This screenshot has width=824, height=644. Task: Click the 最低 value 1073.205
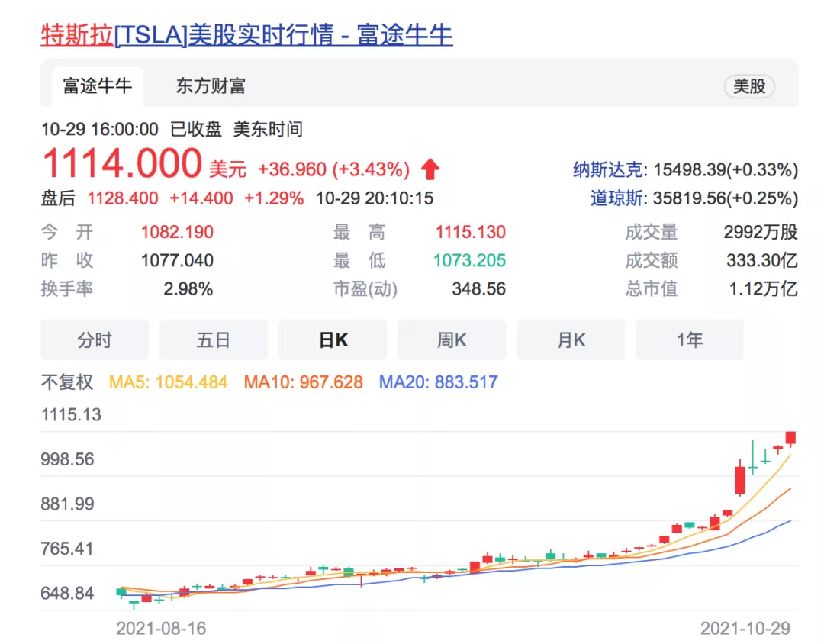[x=469, y=260]
